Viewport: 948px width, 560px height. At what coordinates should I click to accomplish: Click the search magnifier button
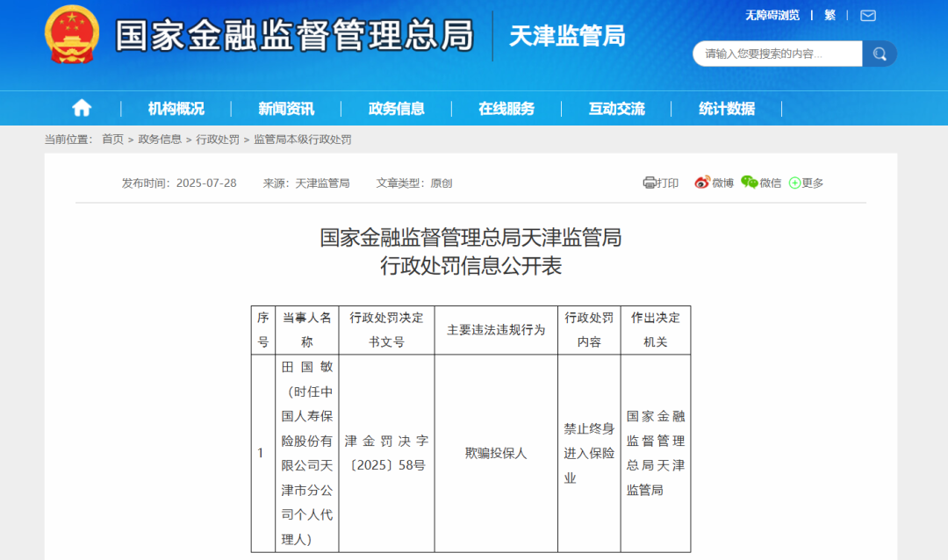click(880, 54)
